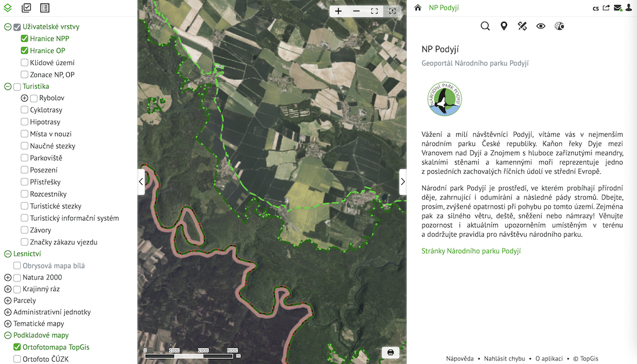Open the search magnifier tool
This screenshot has width=637, height=364.
pos(485,26)
